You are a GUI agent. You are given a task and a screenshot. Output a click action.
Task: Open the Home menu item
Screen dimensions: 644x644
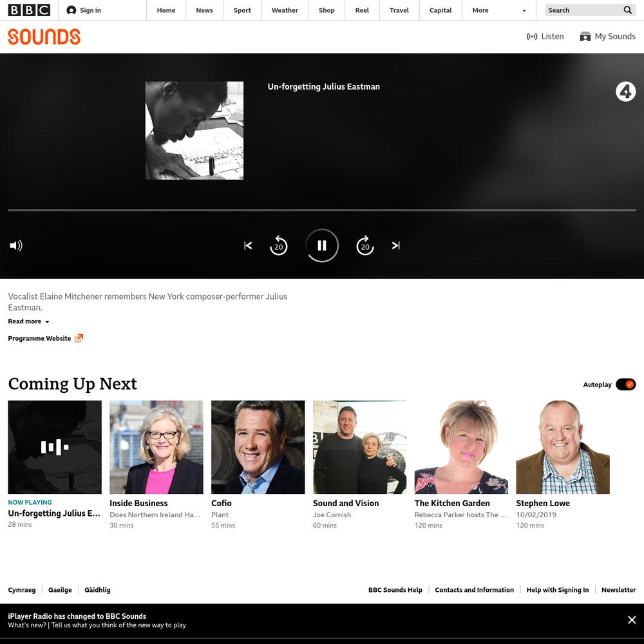click(166, 10)
